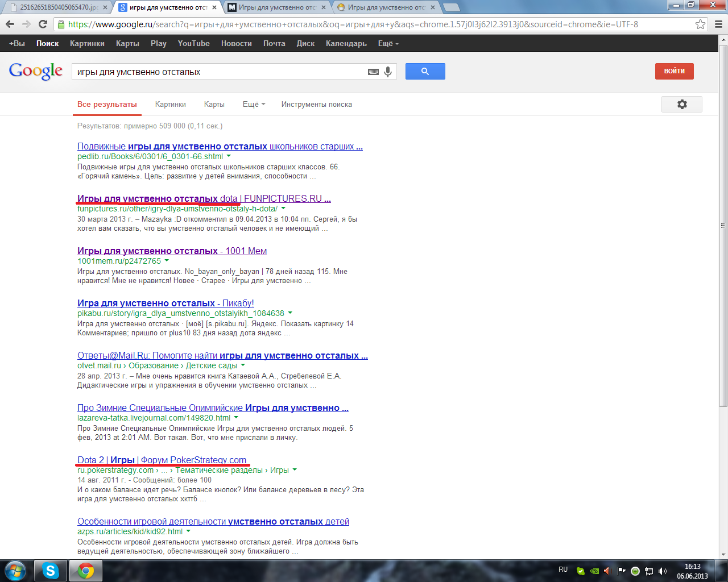Click the RU language indicator
Screen dimensions: 728x582
[563, 569]
